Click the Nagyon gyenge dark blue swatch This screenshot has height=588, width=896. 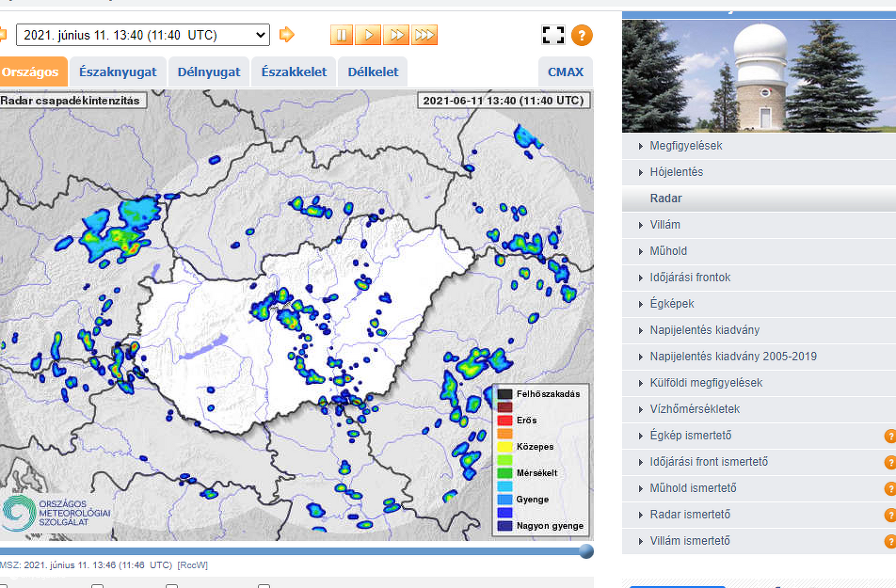[x=504, y=526]
